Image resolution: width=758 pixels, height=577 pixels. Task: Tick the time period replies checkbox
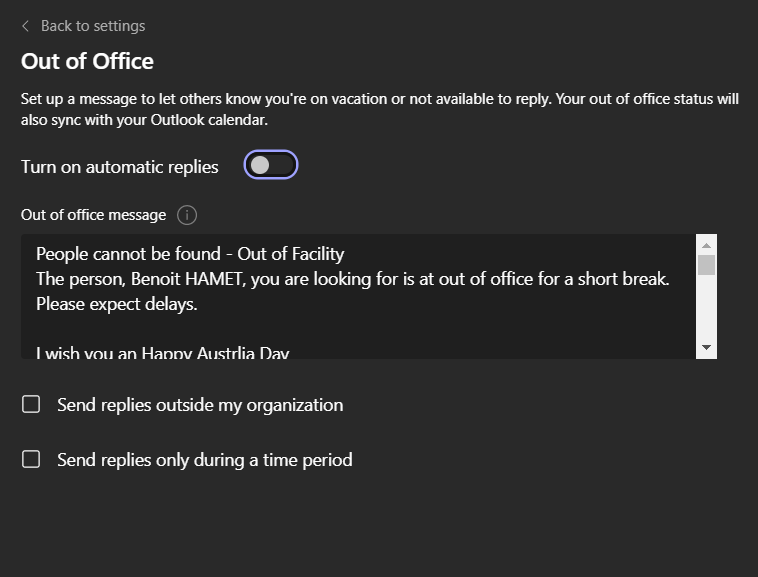coord(32,460)
